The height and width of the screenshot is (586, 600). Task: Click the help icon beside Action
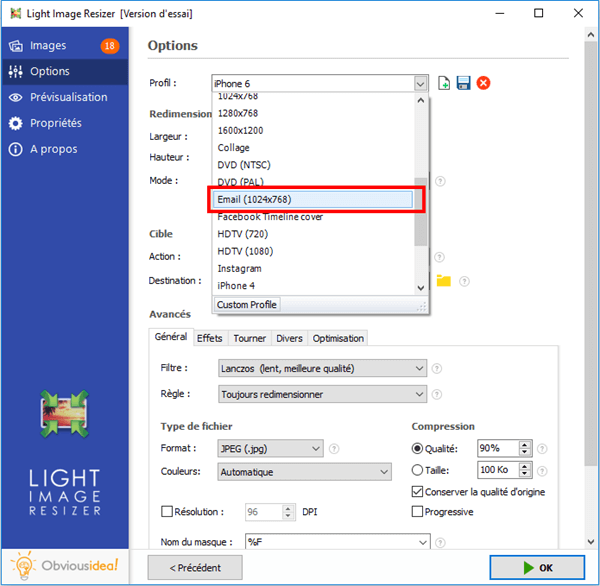click(439, 257)
